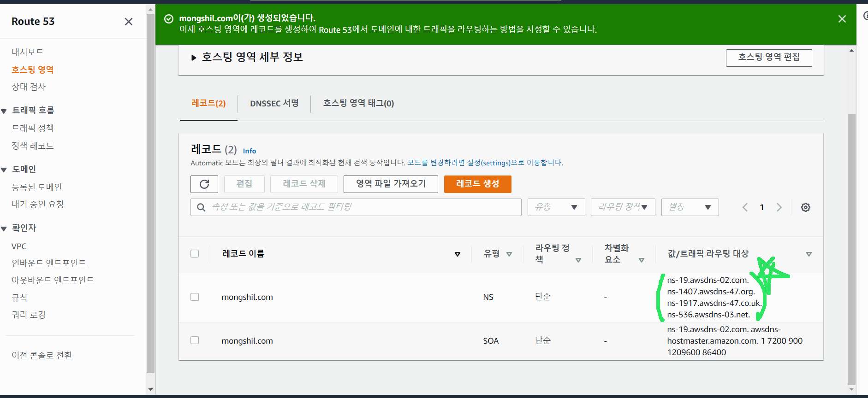Click the sidebar vertical scrollbar
Image resolution: width=868 pixels, height=398 pixels.
click(150, 193)
